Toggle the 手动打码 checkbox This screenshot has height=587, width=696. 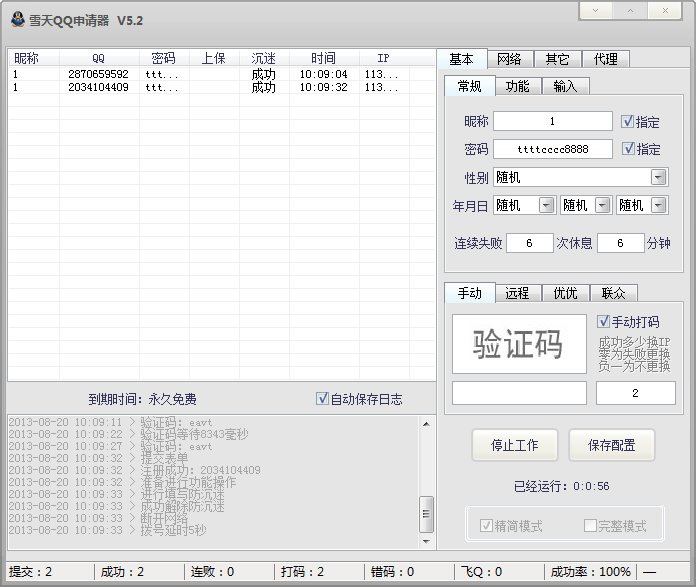(x=603, y=321)
